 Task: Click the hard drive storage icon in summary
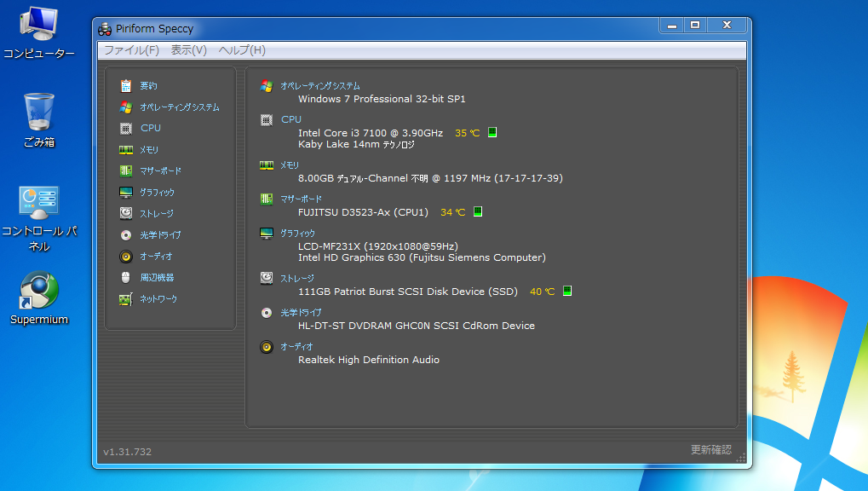coord(267,278)
